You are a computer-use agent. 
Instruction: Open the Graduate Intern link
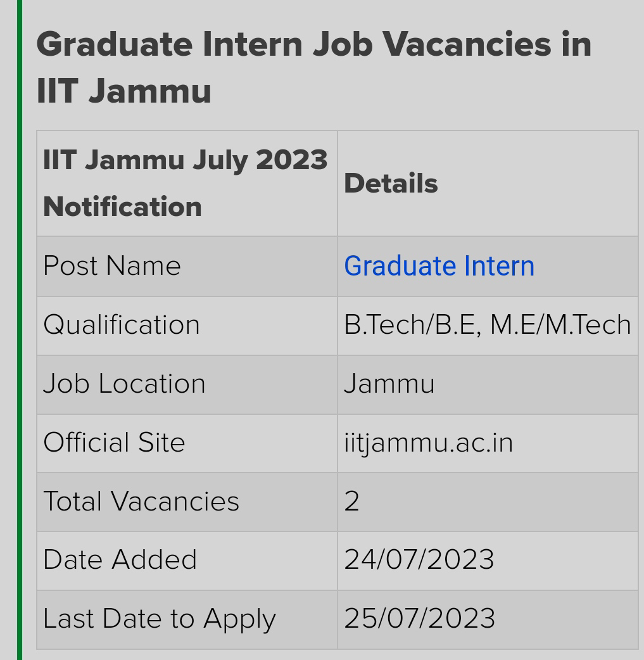tap(439, 266)
